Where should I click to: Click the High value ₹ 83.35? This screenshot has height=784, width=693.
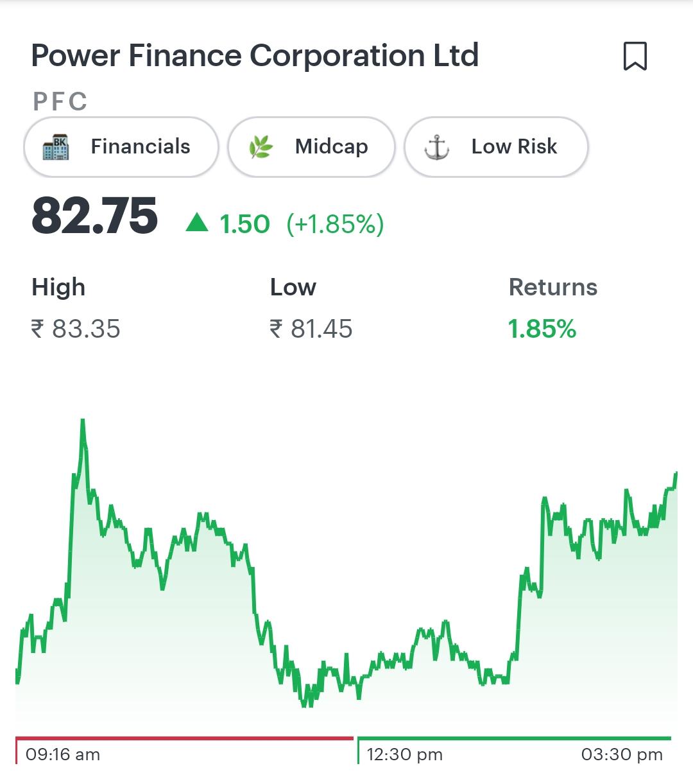[76, 329]
